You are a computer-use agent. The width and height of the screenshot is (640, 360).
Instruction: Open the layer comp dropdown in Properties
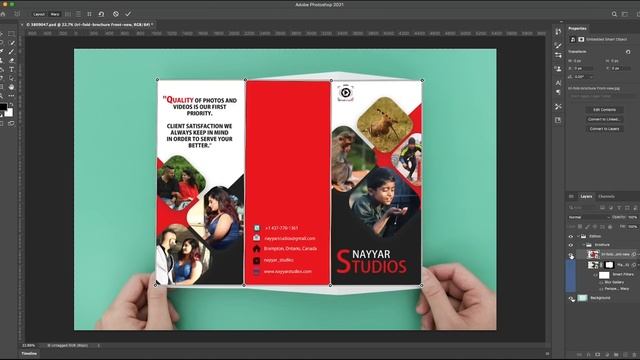602,96
